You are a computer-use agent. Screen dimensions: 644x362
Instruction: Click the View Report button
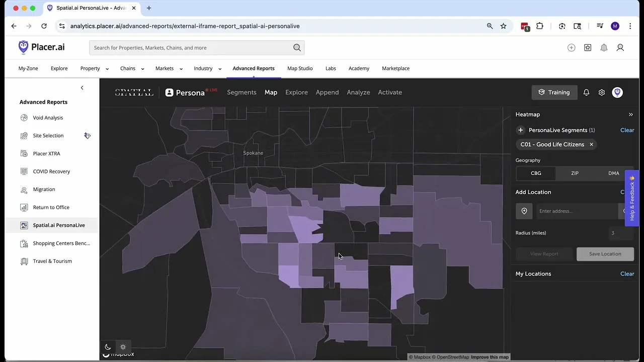pos(544,254)
